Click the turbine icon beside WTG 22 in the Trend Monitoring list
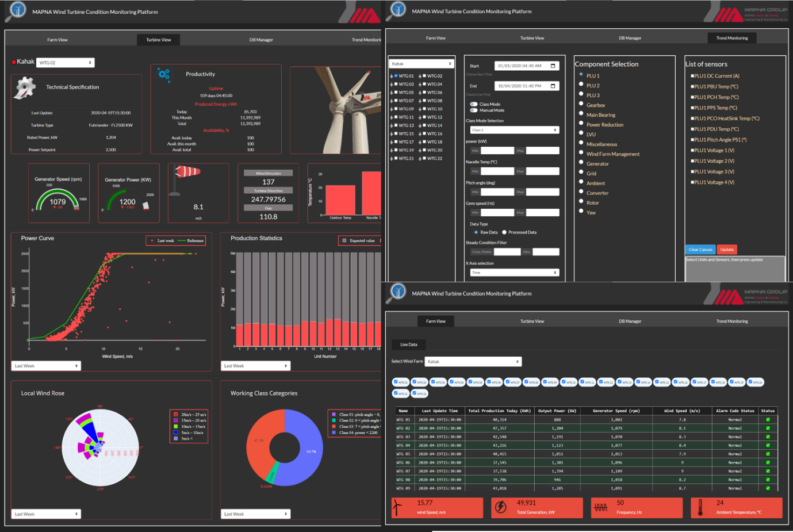Image resolution: width=793 pixels, height=532 pixels. point(420,158)
